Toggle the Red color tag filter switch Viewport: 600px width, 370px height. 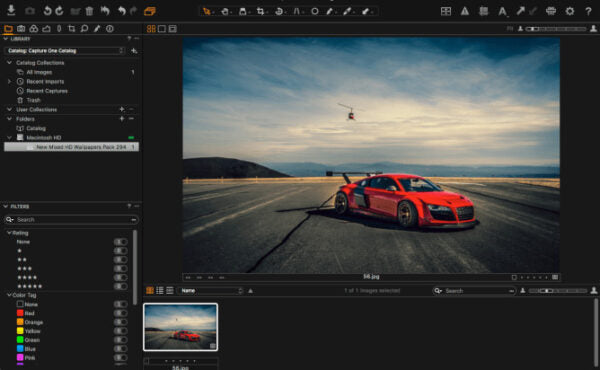pyautogui.click(x=121, y=313)
